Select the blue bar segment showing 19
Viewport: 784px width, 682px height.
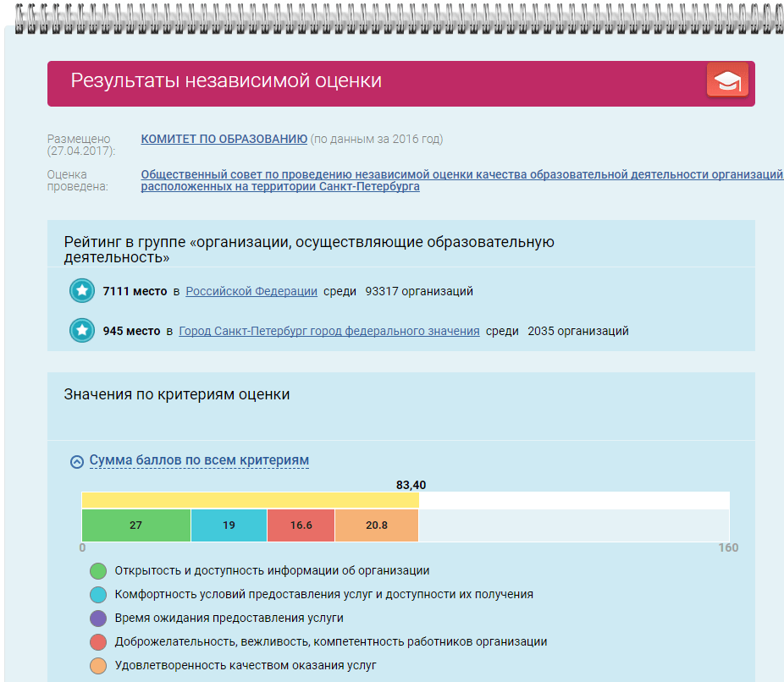(229, 525)
